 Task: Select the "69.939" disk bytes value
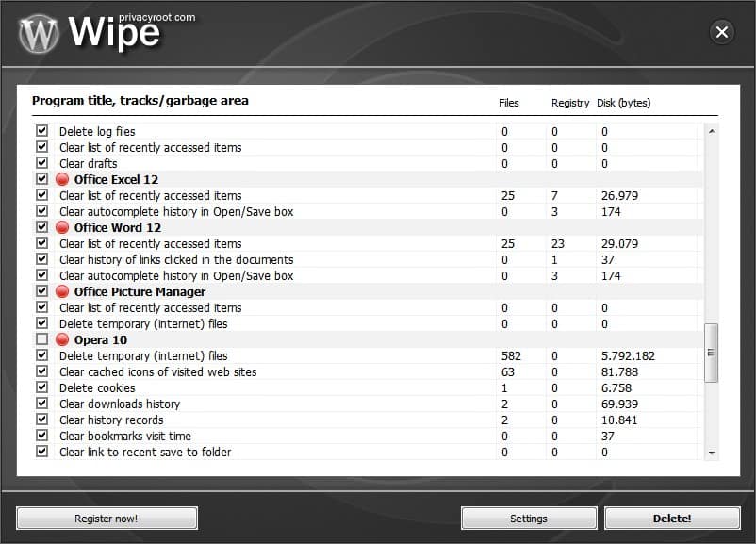[x=619, y=404]
